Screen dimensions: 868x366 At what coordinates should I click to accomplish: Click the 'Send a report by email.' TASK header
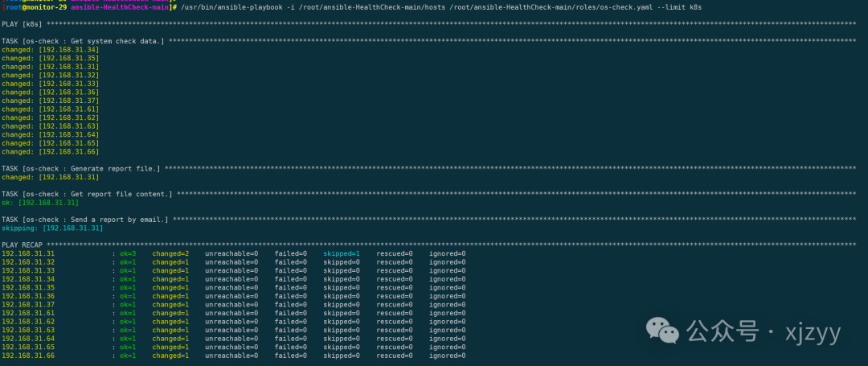pos(429,220)
